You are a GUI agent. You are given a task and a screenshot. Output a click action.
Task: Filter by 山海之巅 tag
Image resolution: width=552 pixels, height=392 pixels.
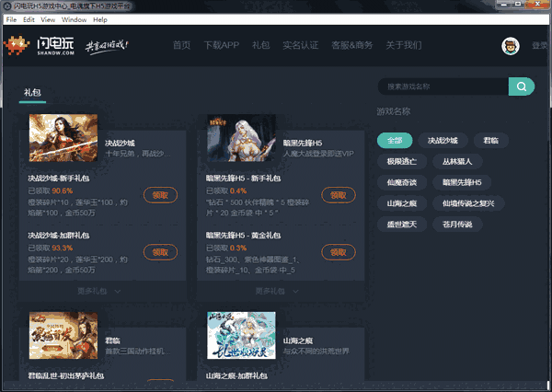(x=402, y=203)
